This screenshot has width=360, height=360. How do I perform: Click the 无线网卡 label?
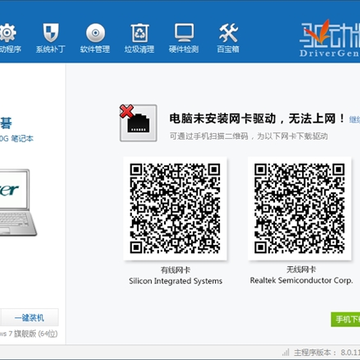pos(301,269)
